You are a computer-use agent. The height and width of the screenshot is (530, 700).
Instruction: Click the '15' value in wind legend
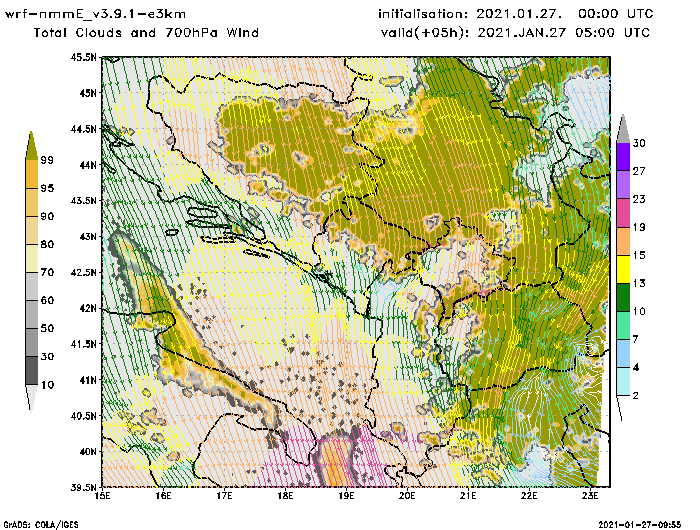coord(639,255)
